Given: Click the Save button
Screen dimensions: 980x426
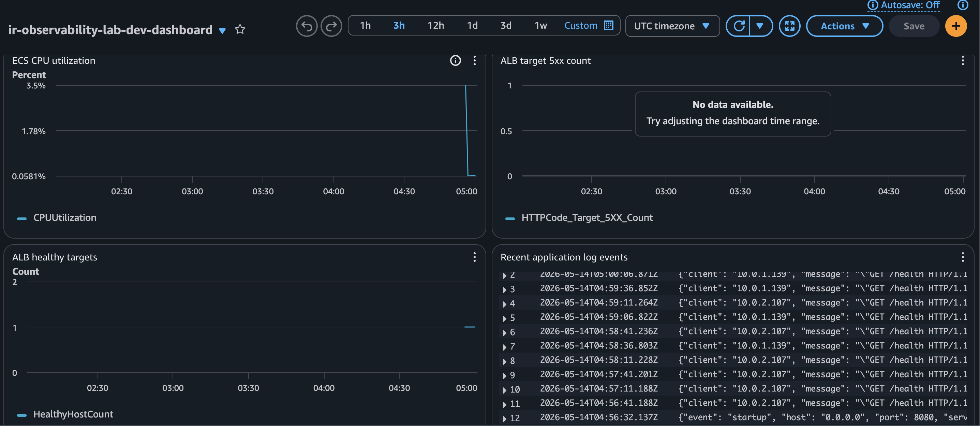Looking at the screenshot, I should pyautogui.click(x=914, y=26).
